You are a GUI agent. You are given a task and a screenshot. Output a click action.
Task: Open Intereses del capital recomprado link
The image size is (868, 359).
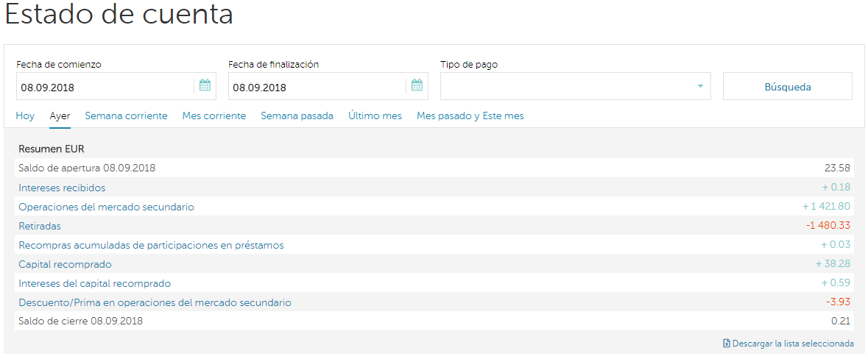(x=94, y=283)
